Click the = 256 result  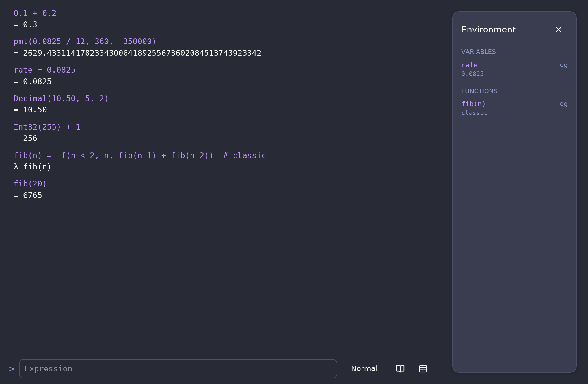coord(25,138)
